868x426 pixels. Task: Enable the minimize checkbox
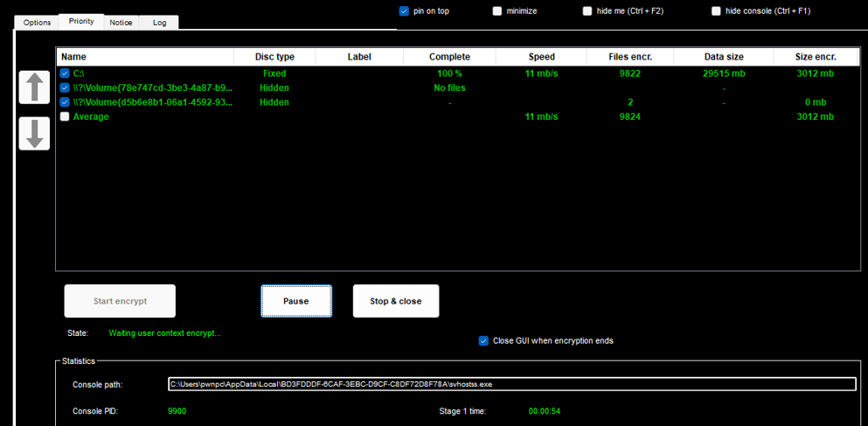click(x=497, y=11)
